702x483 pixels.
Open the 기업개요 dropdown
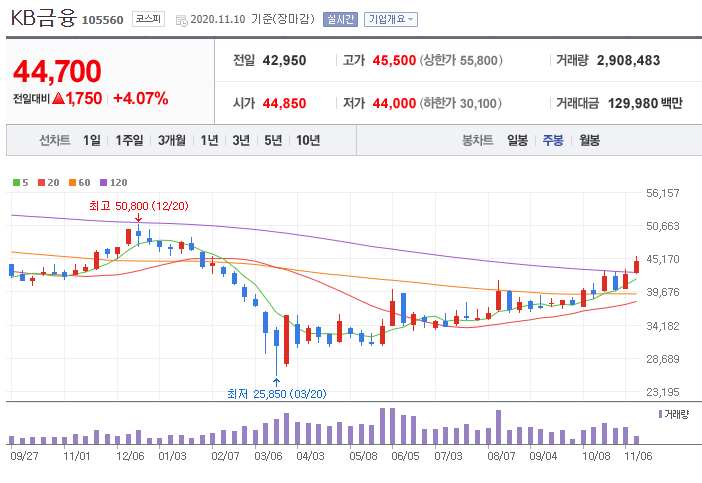coord(391,19)
